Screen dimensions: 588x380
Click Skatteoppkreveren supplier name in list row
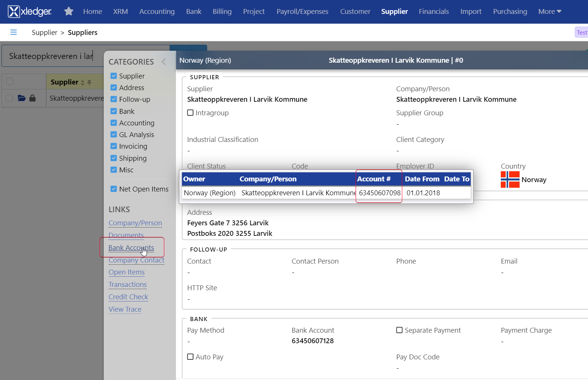point(77,98)
